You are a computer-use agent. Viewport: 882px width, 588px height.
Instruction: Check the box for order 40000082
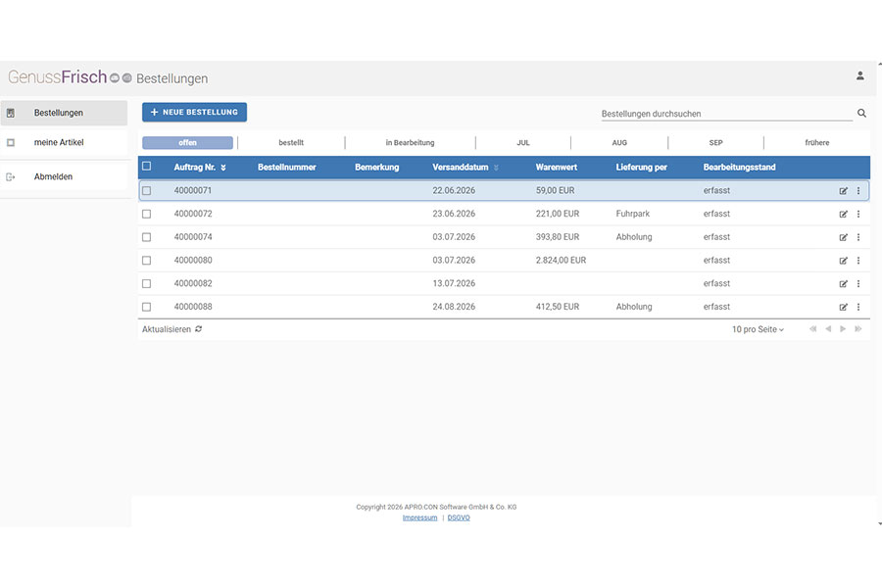147,283
